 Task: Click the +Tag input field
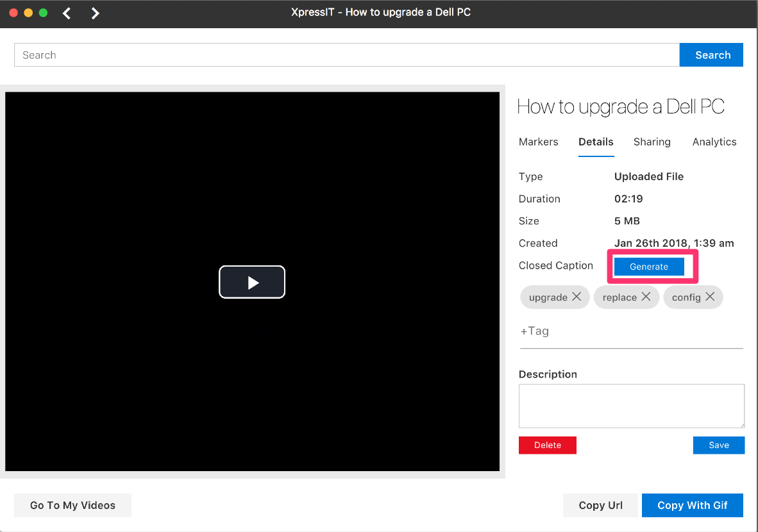631,332
